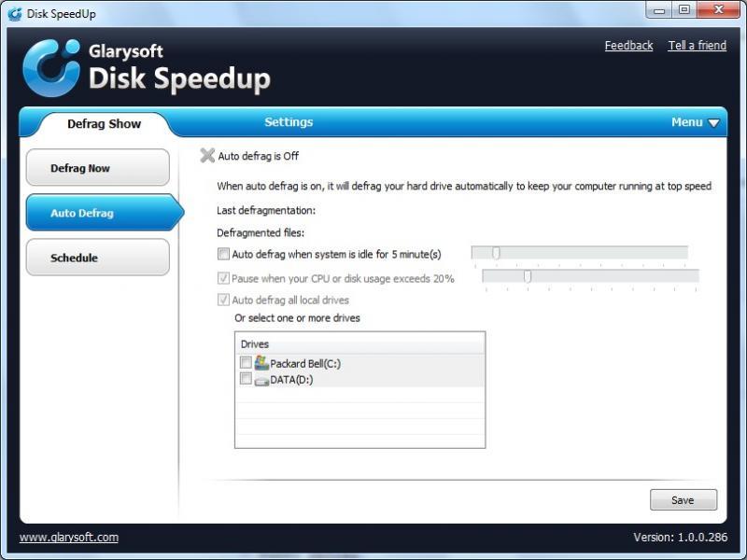747x560 pixels.
Task: Switch to the Defrag Show tab
Action: pyautogui.click(x=105, y=124)
